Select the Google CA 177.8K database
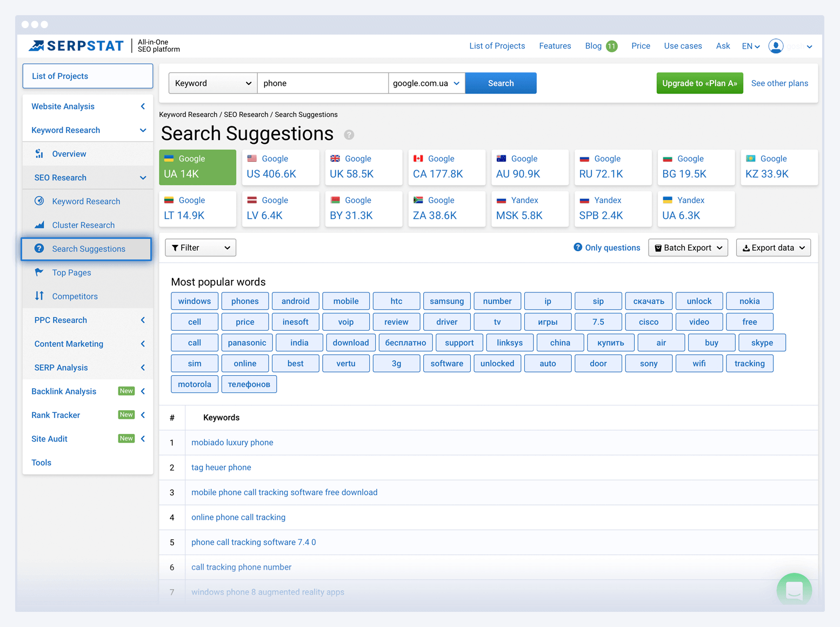Screen dimensions: 840x627 point(447,167)
